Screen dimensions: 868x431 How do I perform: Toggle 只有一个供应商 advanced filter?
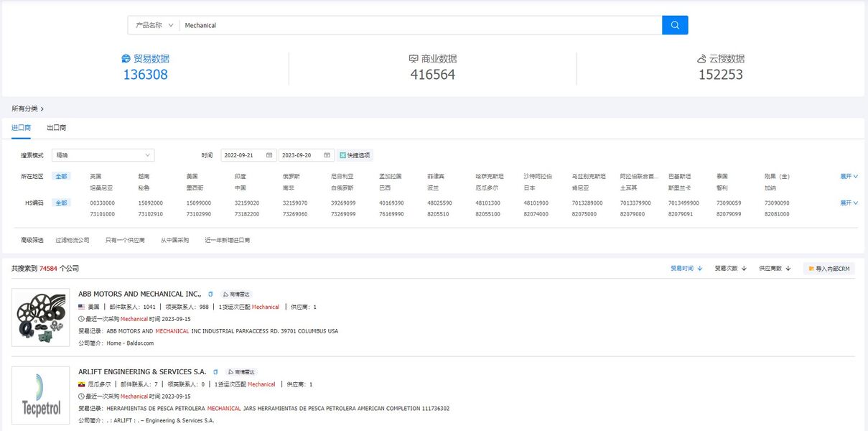click(125, 240)
